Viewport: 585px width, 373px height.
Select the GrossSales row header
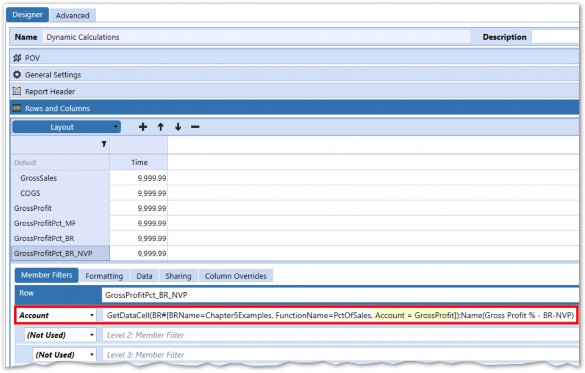[x=60, y=178]
